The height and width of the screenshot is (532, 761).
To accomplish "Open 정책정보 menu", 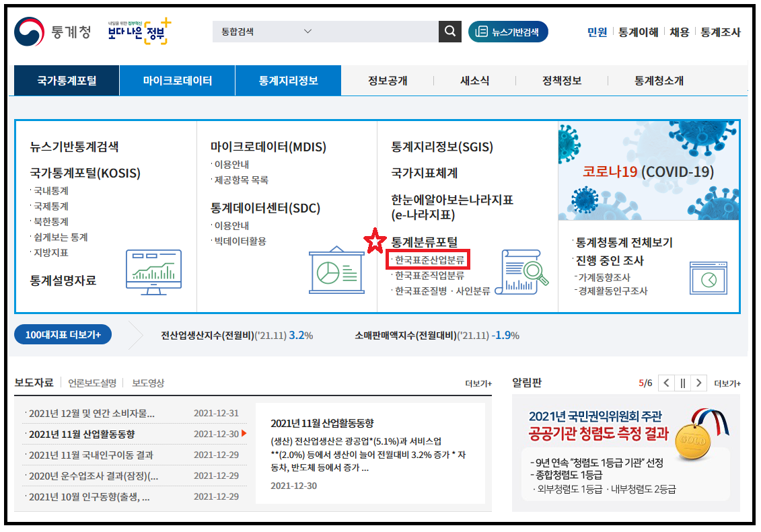I will [562, 81].
